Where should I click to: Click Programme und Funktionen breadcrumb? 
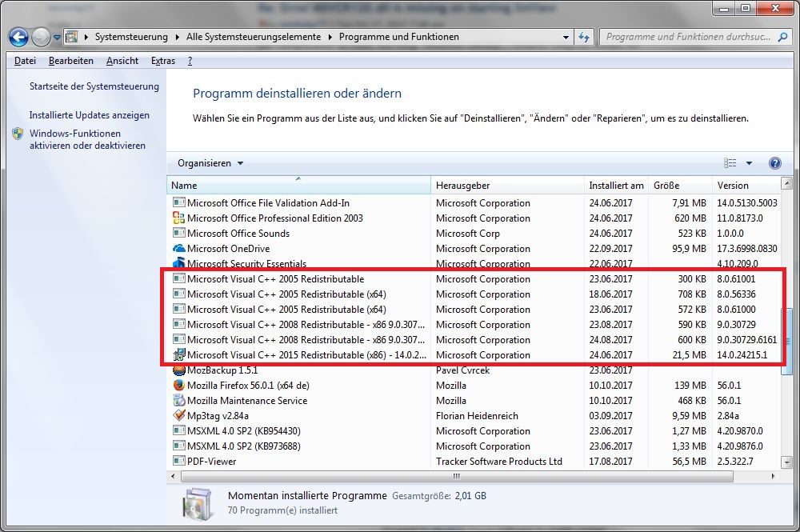(399, 37)
